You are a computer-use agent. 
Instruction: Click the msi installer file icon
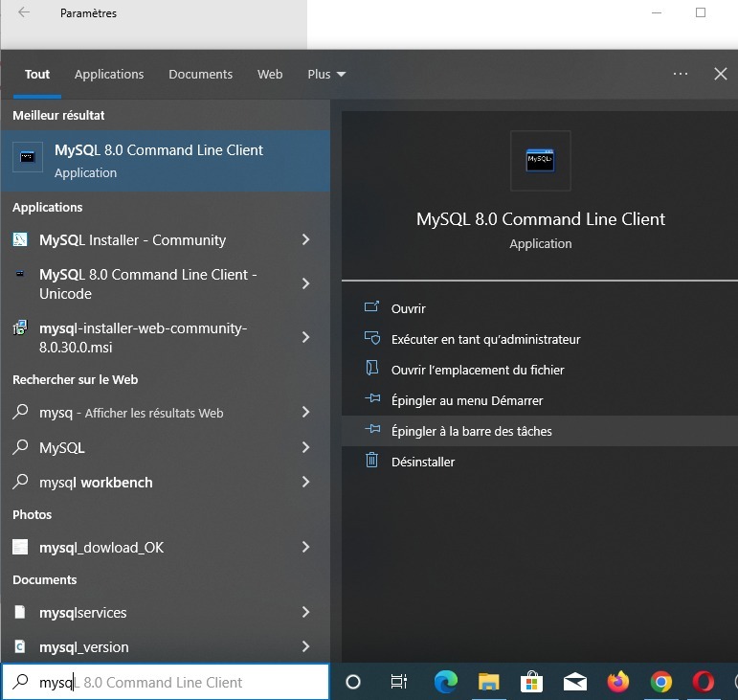(x=20, y=327)
